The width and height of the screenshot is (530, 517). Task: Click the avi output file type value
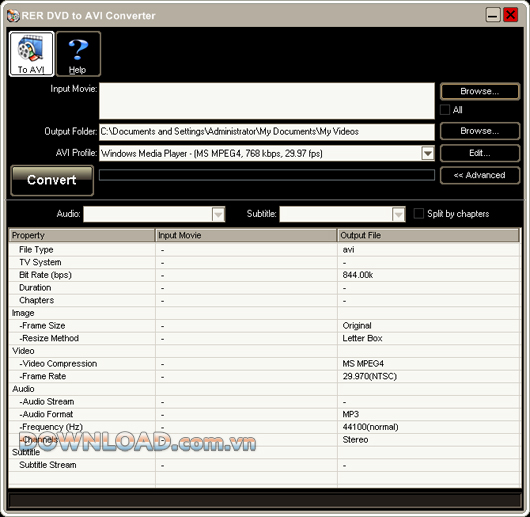348,250
